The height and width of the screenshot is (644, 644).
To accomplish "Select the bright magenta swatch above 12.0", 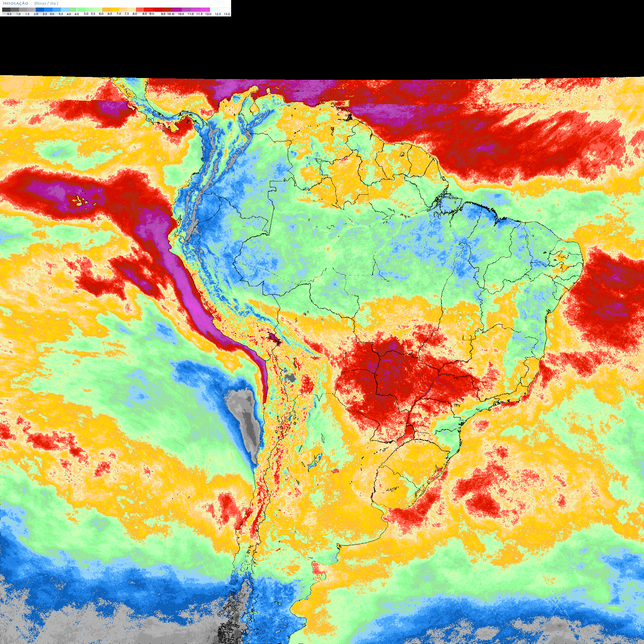I will [205, 10].
